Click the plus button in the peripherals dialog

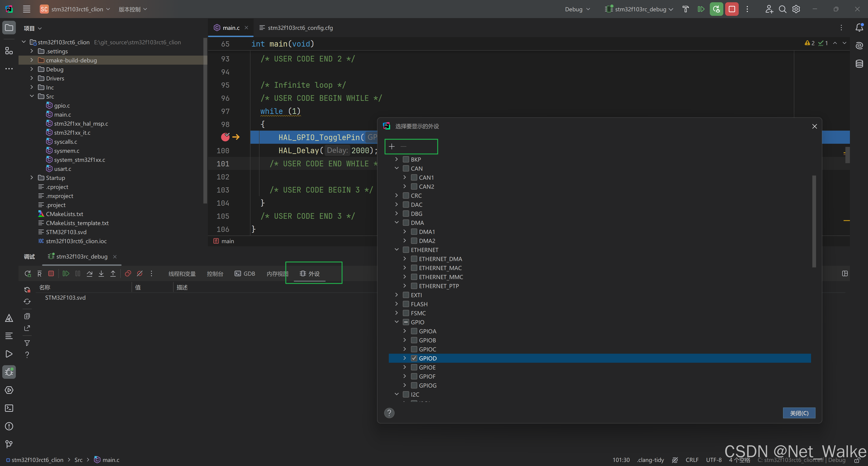click(x=392, y=147)
